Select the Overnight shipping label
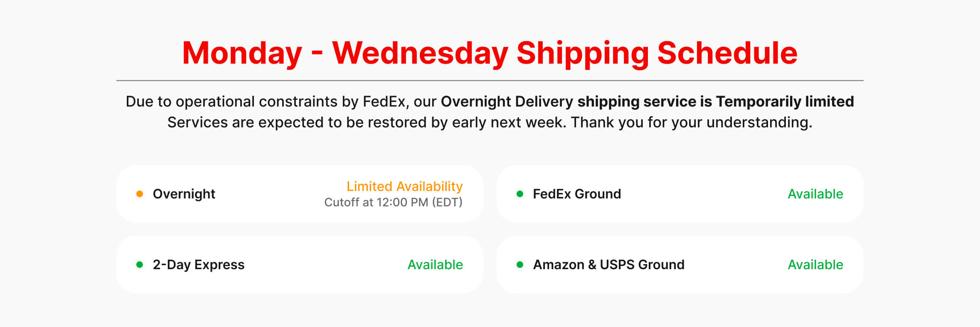The image size is (980, 327). click(184, 194)
